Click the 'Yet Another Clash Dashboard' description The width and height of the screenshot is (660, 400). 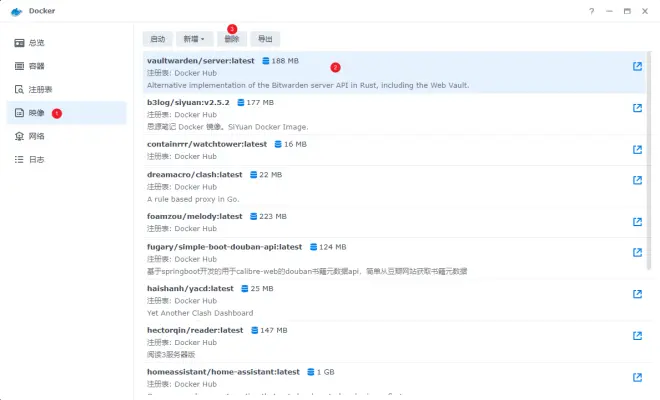pyautogui.click(x=200, y=313)
